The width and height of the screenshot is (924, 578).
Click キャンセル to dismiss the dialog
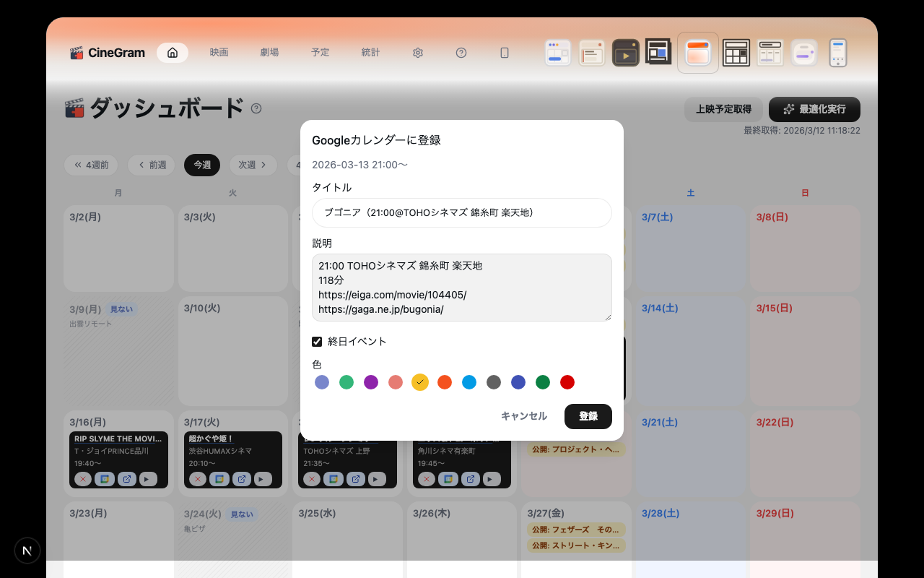[x=524, y=416]
